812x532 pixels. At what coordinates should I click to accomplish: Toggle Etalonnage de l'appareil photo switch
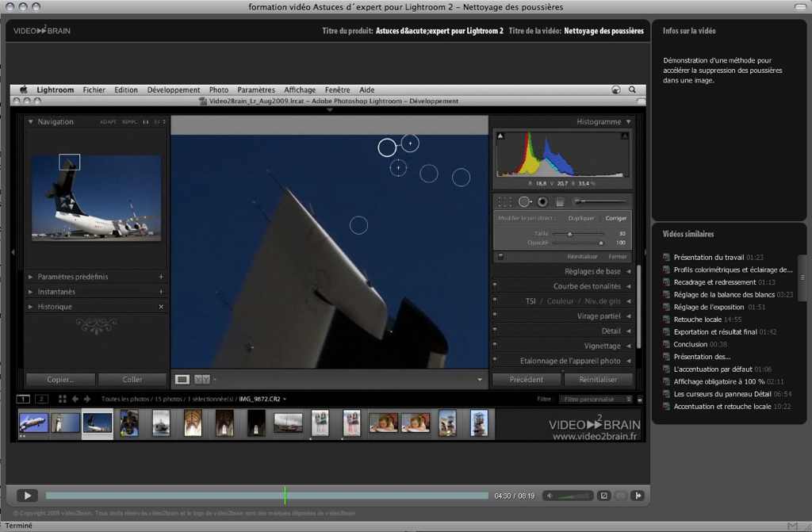click(x=495, y=359)
